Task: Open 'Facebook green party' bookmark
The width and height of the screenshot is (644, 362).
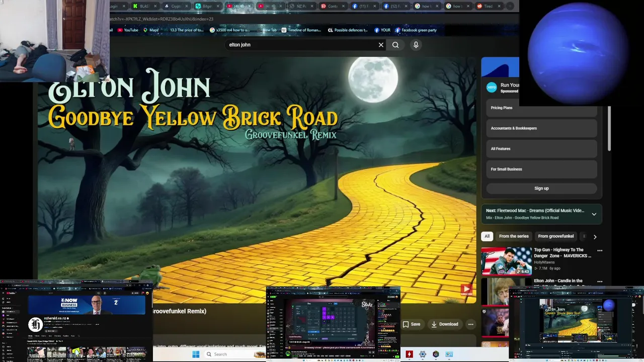Action: click(x=416, y=30)
